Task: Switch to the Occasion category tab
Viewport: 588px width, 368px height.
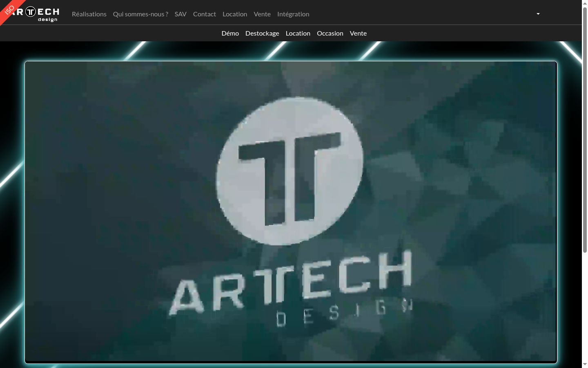Action: (x=330, y=33)
